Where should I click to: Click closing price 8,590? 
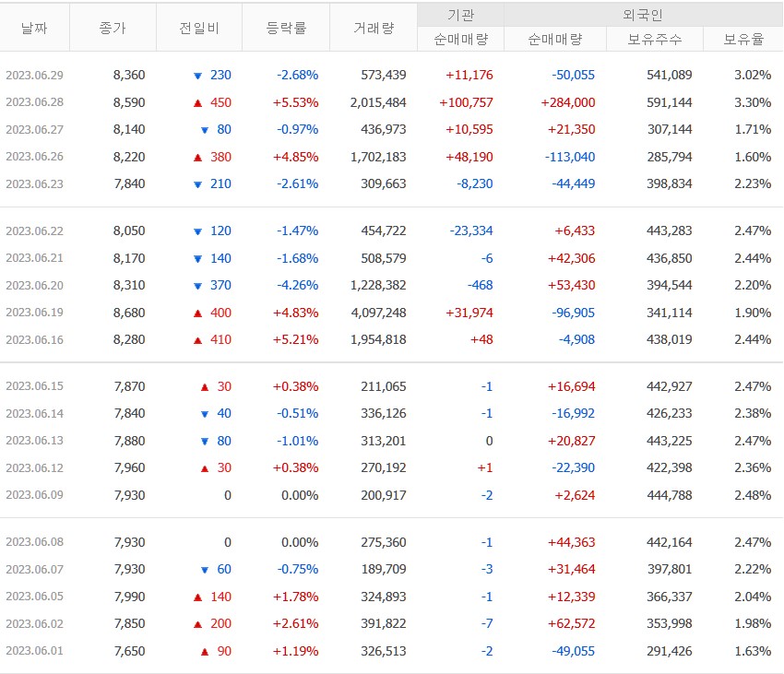[x=129, y=102]
